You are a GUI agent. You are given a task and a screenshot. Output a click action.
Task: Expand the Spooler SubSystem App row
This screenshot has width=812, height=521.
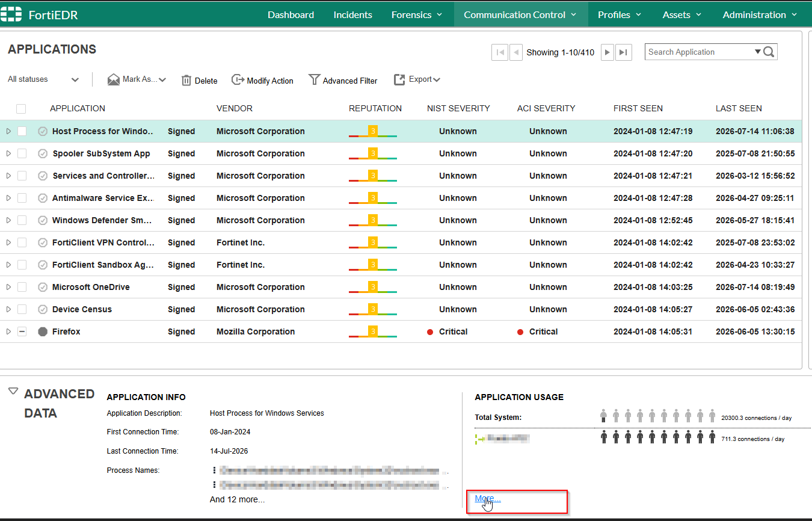tap(8, 153)
